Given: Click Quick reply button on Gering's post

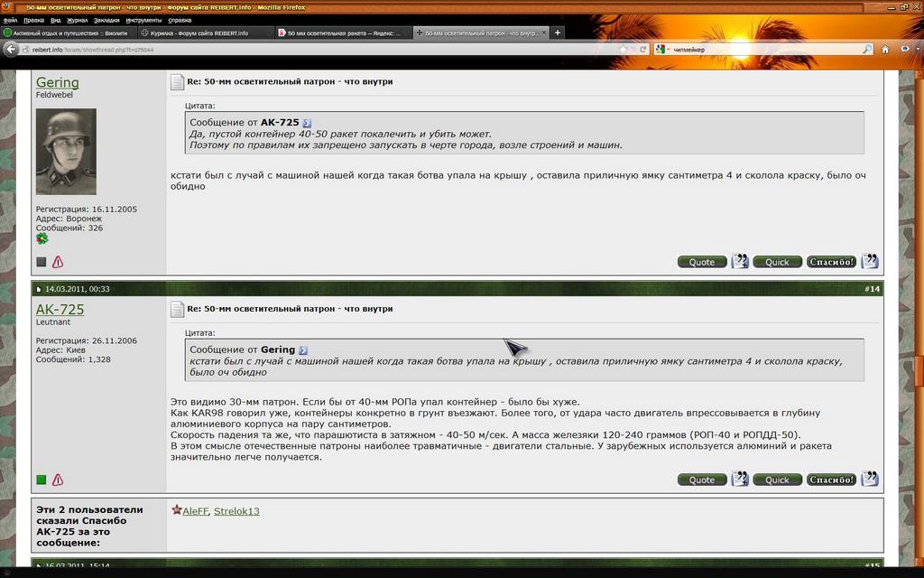Looking at the screenshot, I should click(x=777, y=262).
